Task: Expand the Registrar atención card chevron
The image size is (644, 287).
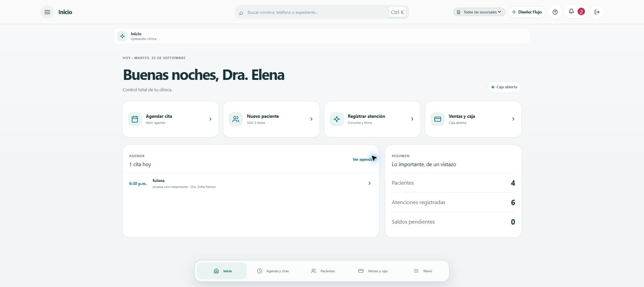Action: (412, 119)
